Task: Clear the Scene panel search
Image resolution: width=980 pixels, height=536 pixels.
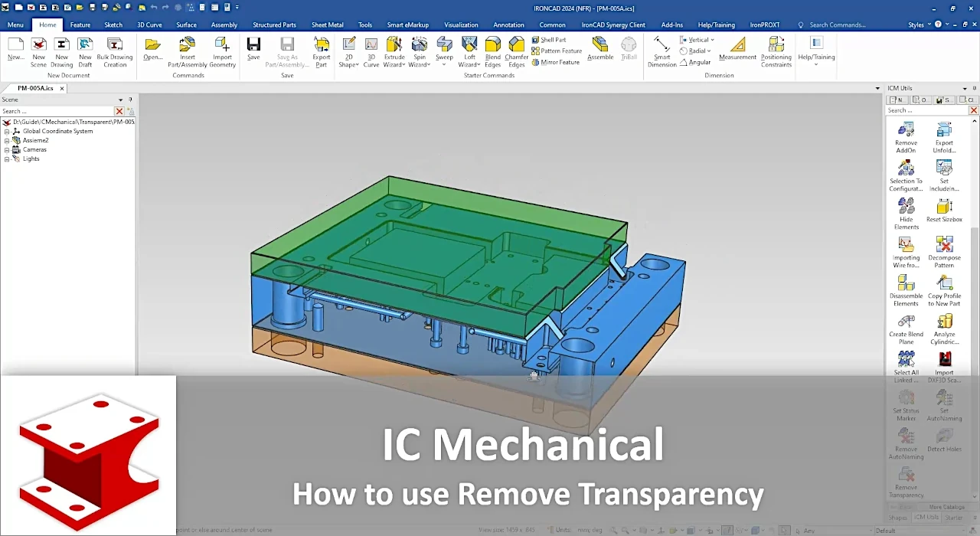Action: coord(119,112)
